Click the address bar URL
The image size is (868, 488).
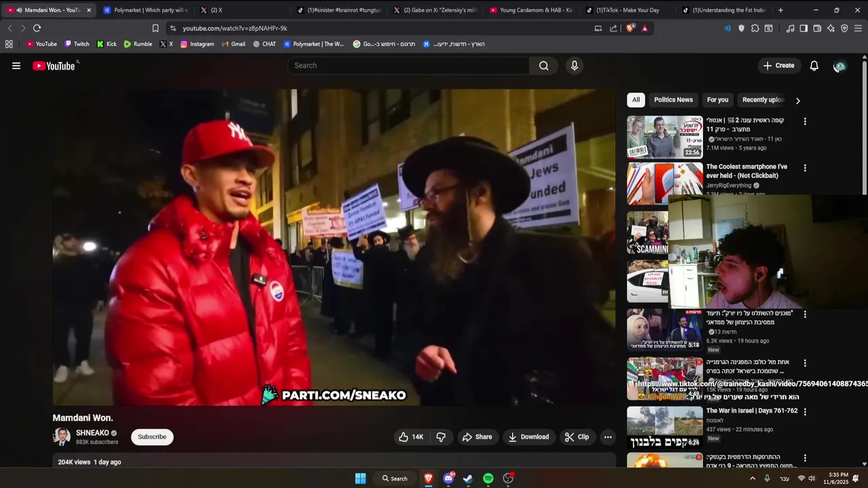pyautogui.click(x=235, y=28)
